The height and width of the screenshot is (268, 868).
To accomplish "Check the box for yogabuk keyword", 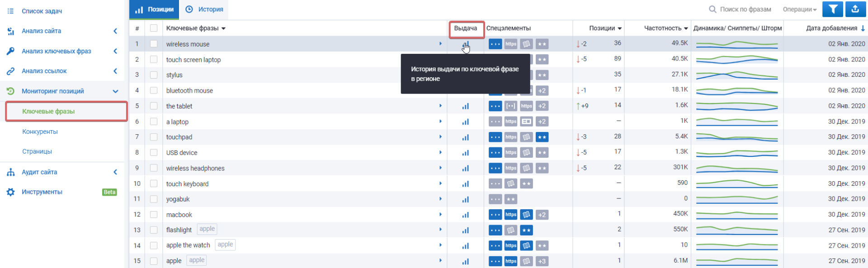I will pyautogui.click(x=154, y=199).
